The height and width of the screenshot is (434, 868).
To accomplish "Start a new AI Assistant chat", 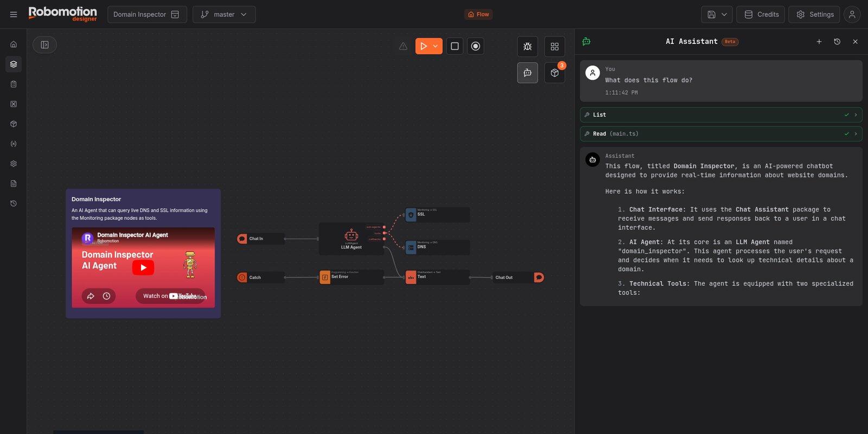I will pos(819,42).
